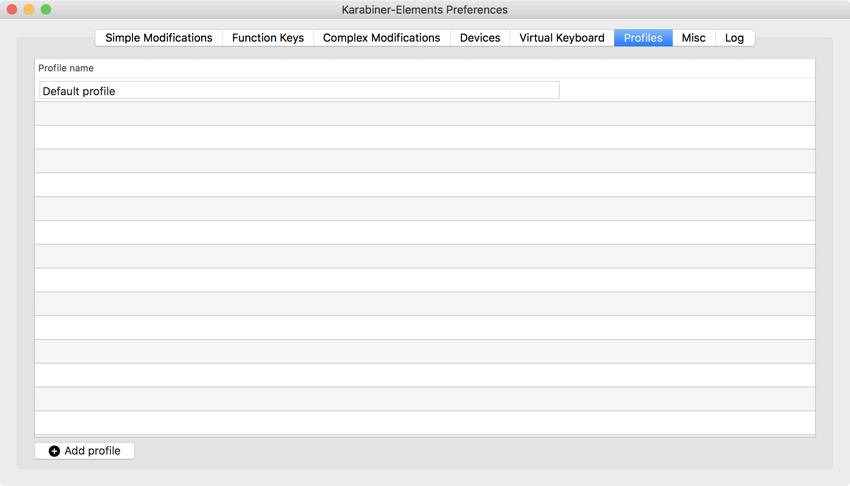Close the window with the red button
The image size is (850, 486).
tap(12, 10)
